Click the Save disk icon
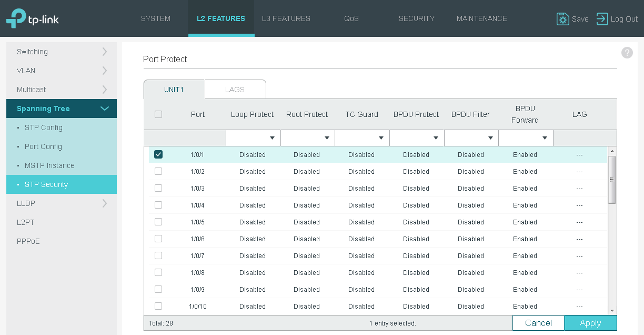Viewport: 644px width, 335px height. pos(563,19)
